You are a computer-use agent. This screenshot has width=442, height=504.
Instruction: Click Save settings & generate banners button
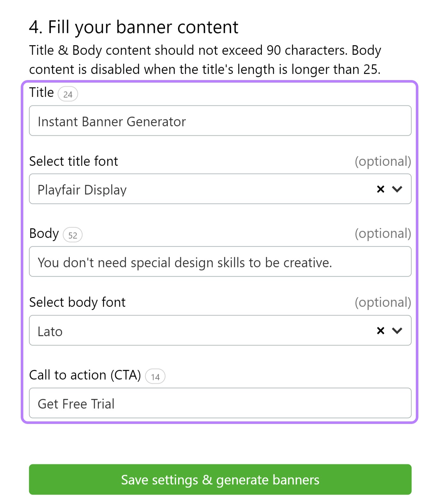220,479
